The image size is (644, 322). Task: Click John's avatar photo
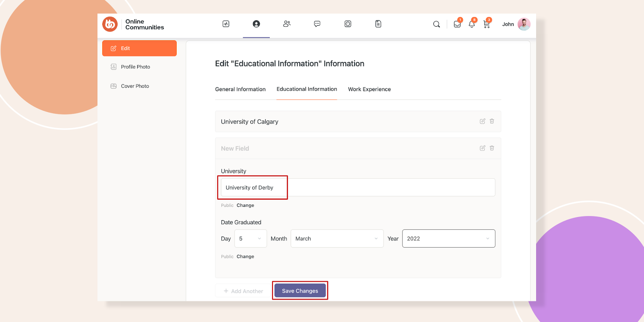tap(524, 24)
